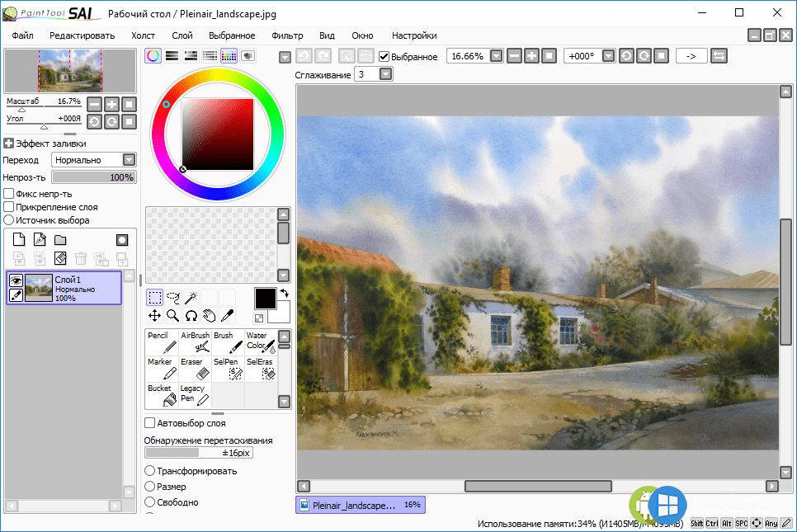
Task: Enable Фикс непр-ть option
Action: [x=8, y=194]
